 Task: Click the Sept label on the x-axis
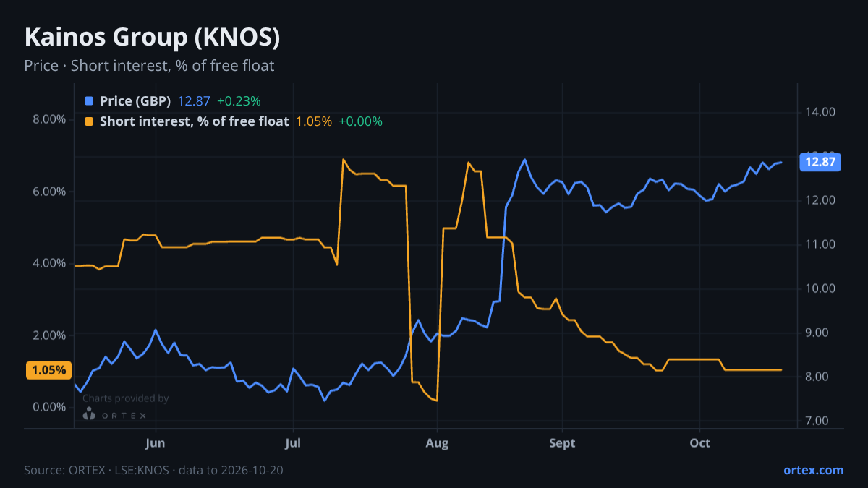point(562,442)
